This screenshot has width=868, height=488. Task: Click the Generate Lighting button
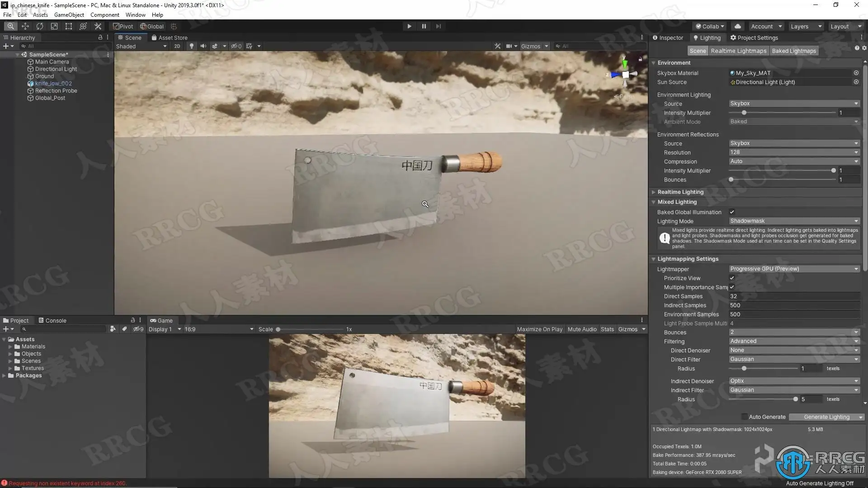coord(826,417)
